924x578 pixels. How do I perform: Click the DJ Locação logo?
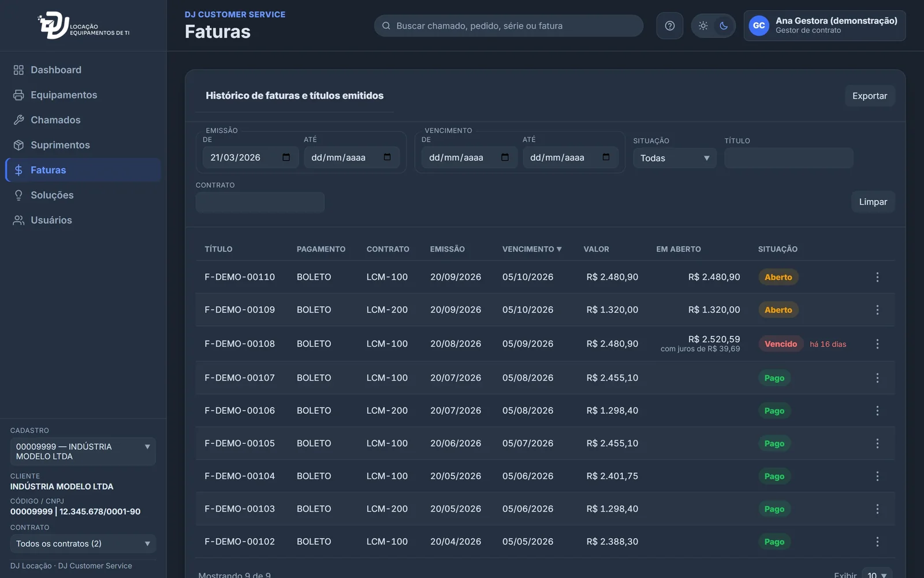click(84, 25)
